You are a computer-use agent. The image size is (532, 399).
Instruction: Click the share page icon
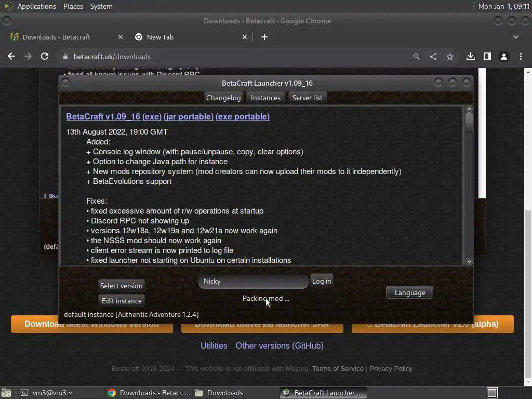click(x=433, y=57)
